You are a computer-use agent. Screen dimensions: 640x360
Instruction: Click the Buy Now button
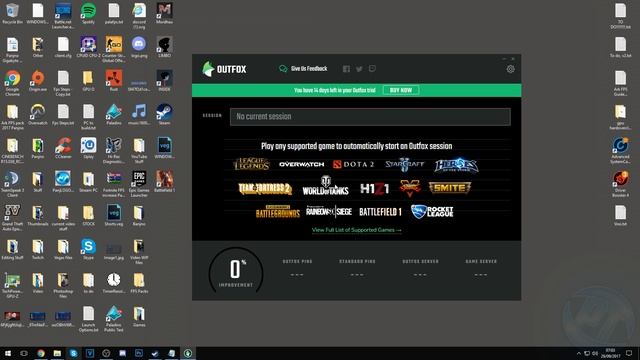401,90
